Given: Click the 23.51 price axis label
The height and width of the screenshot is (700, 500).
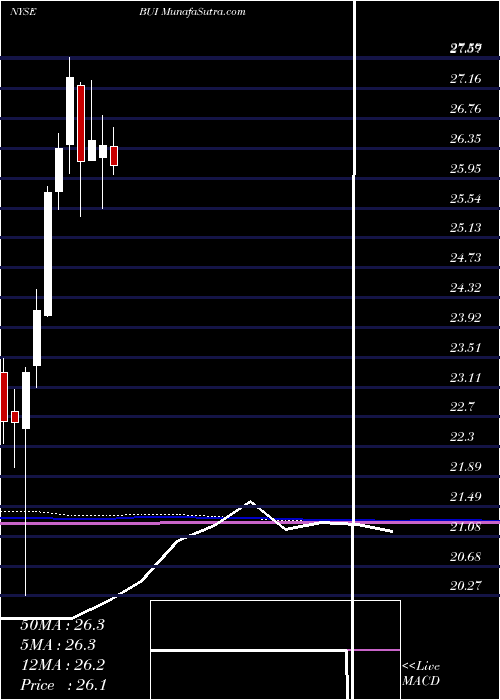Looking at the screenshot, I should (466, 348).
